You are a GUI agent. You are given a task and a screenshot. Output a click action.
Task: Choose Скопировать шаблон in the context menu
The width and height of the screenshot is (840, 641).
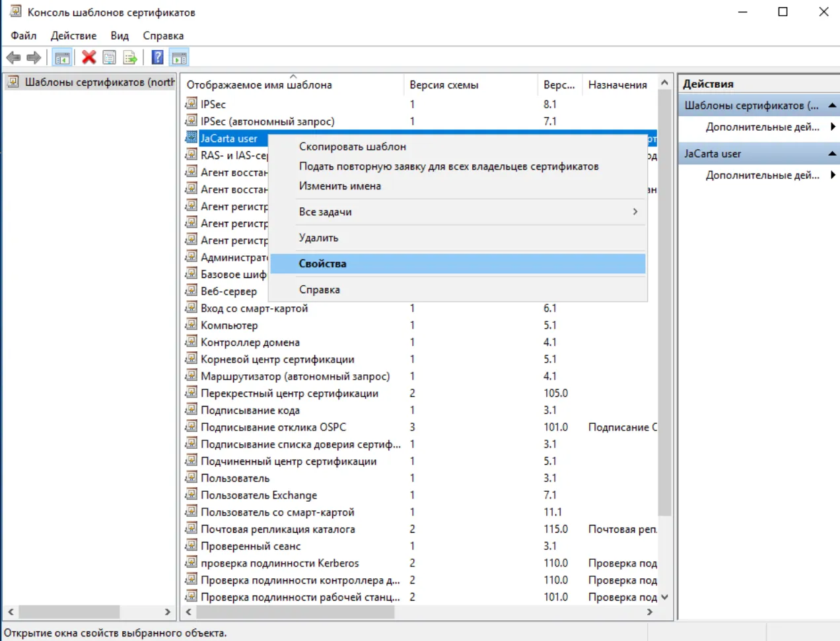[x=458, y=147]
